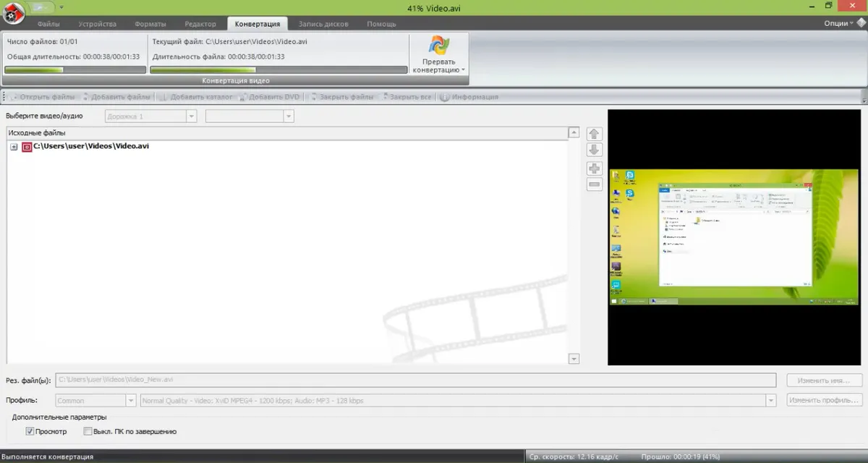Click the plus add file icon
Screen dimensions: 868x463
pyautogui.click(x=594, y=169)
